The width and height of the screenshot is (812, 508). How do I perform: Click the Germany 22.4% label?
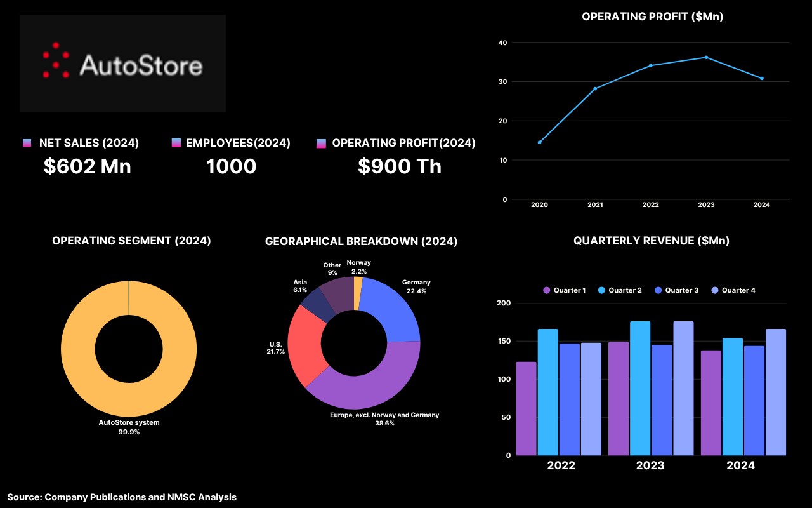coord(416,286)
